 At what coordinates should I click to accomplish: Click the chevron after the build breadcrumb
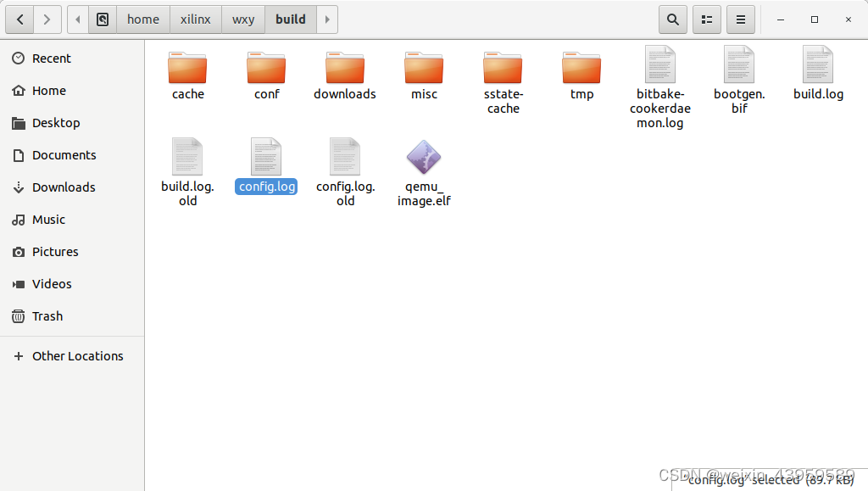[x=327, y=19]
